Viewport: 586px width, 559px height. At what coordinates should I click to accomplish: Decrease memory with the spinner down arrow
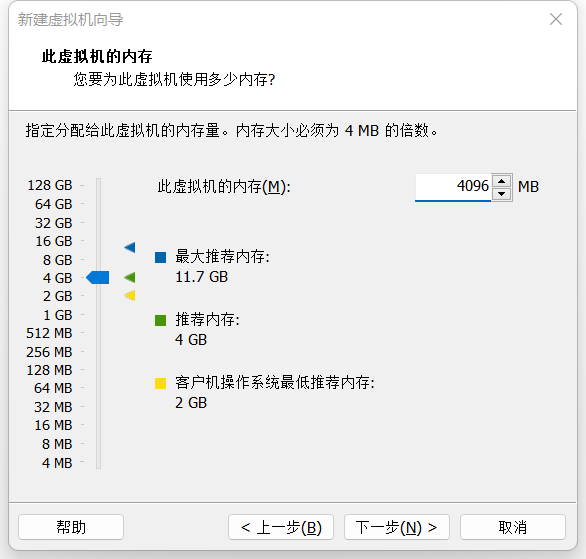(x=502, y=194)
